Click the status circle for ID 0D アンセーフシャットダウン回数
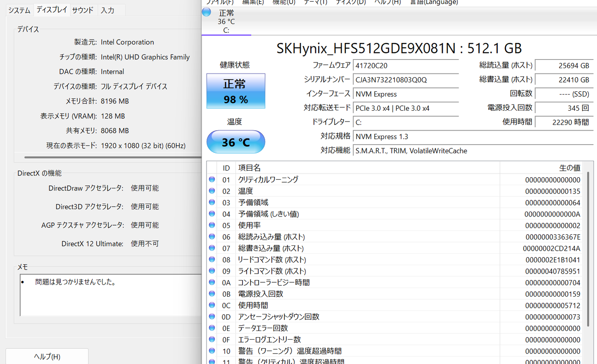 point(212,316)
